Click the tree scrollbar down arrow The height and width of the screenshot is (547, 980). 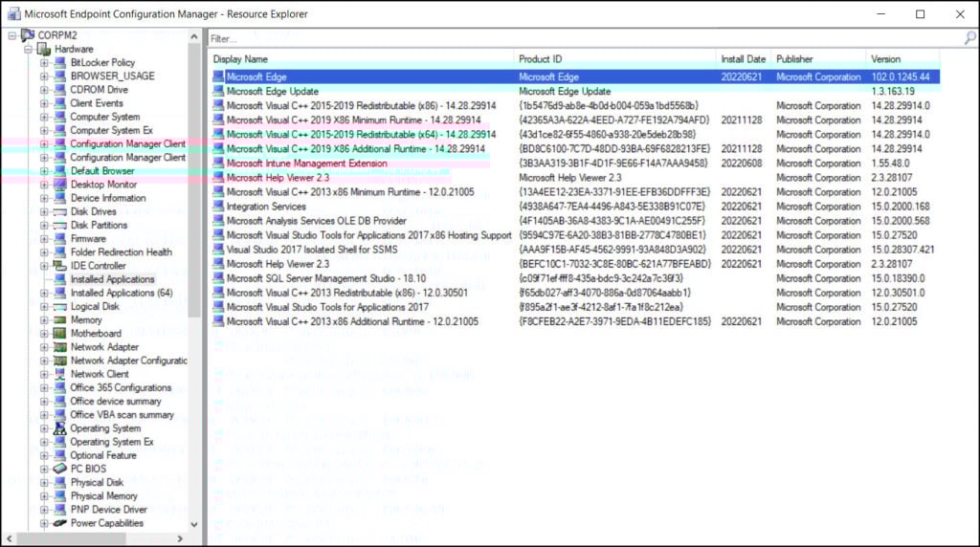193,524
